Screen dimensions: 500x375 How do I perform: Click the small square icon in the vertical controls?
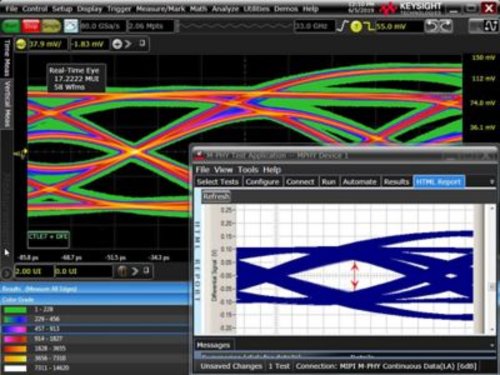coord(142,43)
